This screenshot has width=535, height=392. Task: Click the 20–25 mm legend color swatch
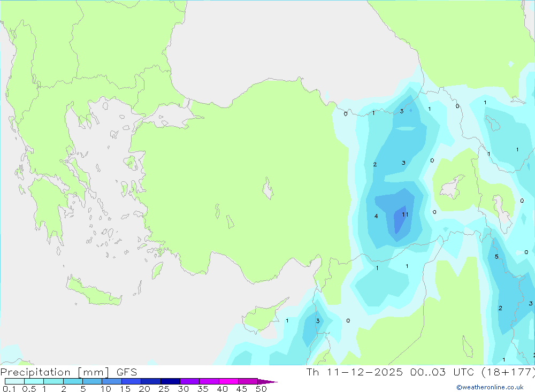(x=151, y=381)
